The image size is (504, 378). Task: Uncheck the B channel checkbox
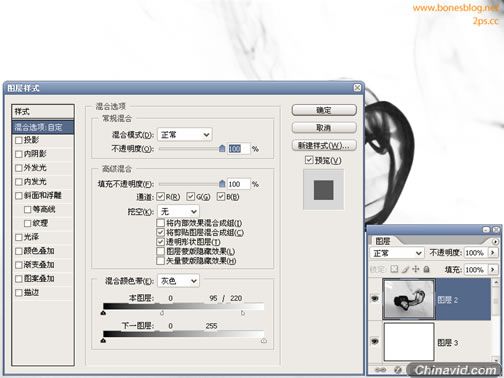click(x=221, y=196)
